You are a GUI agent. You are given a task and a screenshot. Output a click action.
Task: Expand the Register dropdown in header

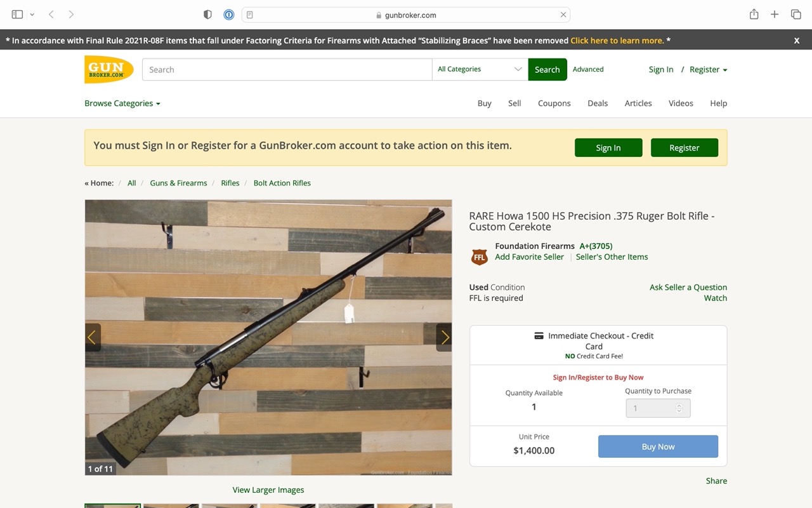point(708,69)
